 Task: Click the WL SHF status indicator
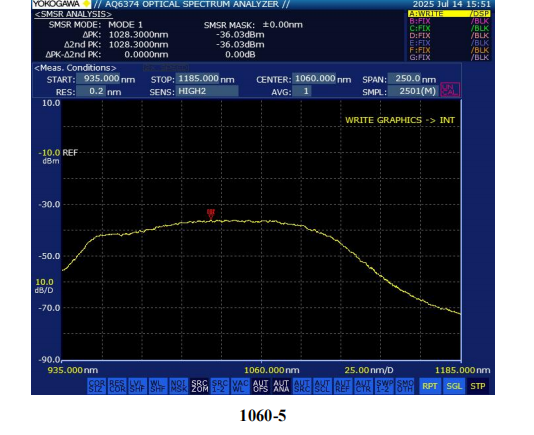tap(158, 386)
